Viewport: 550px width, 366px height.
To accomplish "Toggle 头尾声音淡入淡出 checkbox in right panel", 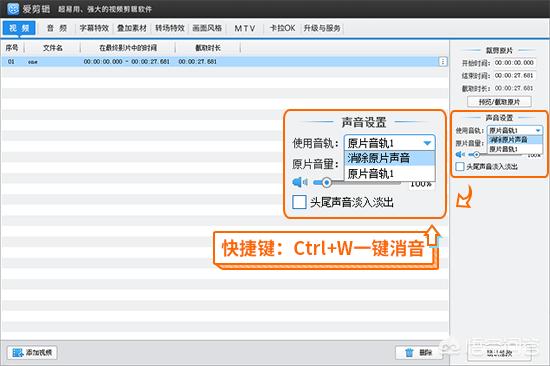I will tap(460, 167).
